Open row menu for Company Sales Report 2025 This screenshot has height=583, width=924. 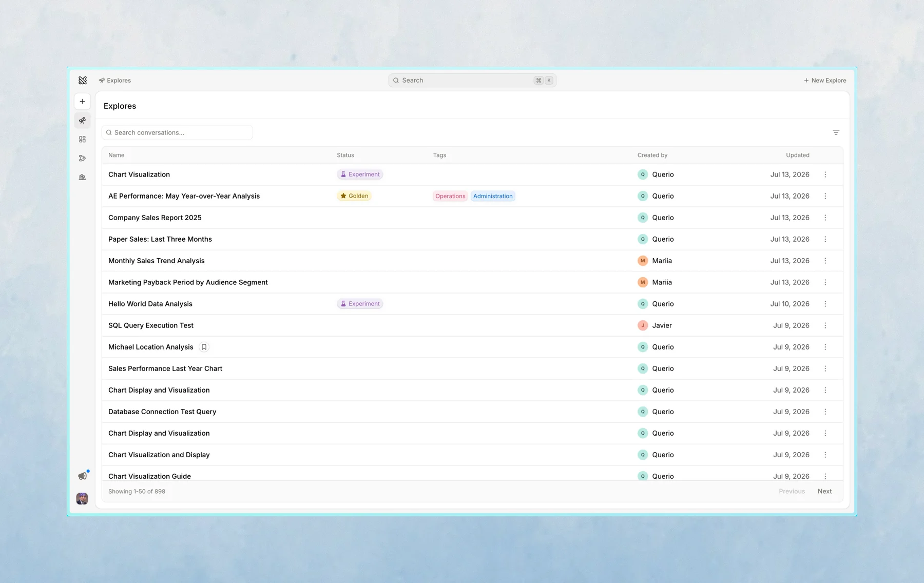click(825, 218)
